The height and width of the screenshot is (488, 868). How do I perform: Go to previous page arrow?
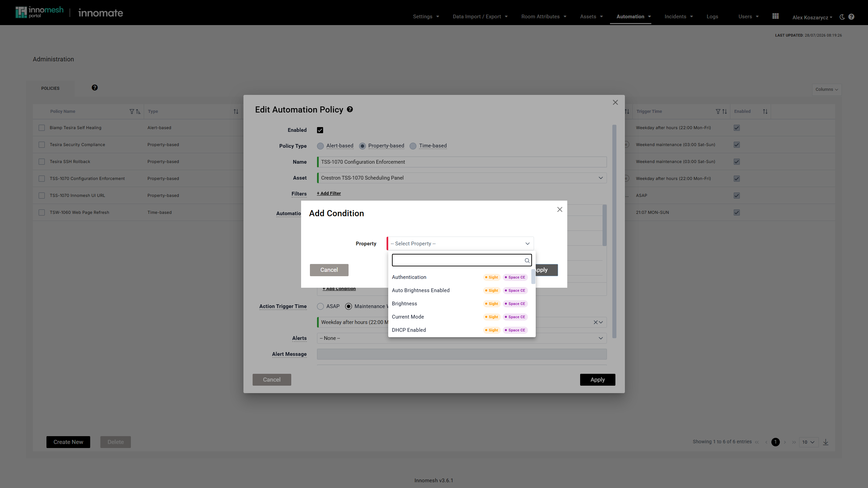766,442
